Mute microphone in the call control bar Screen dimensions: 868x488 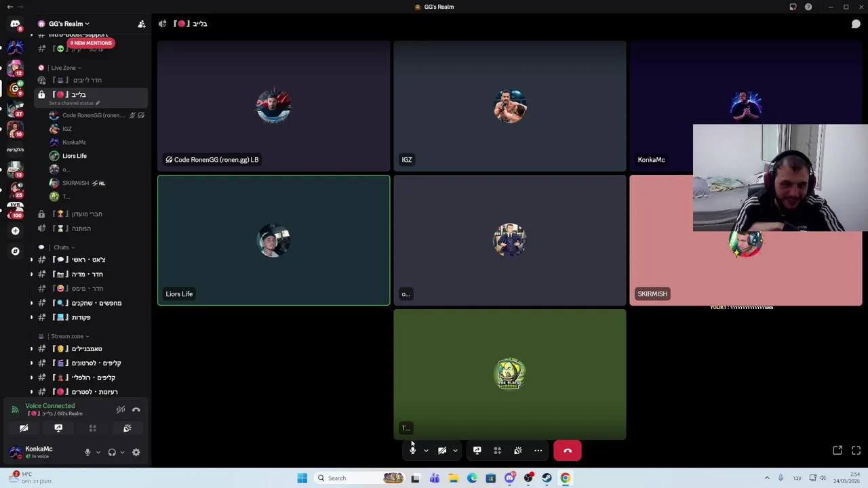coord(412,451)
